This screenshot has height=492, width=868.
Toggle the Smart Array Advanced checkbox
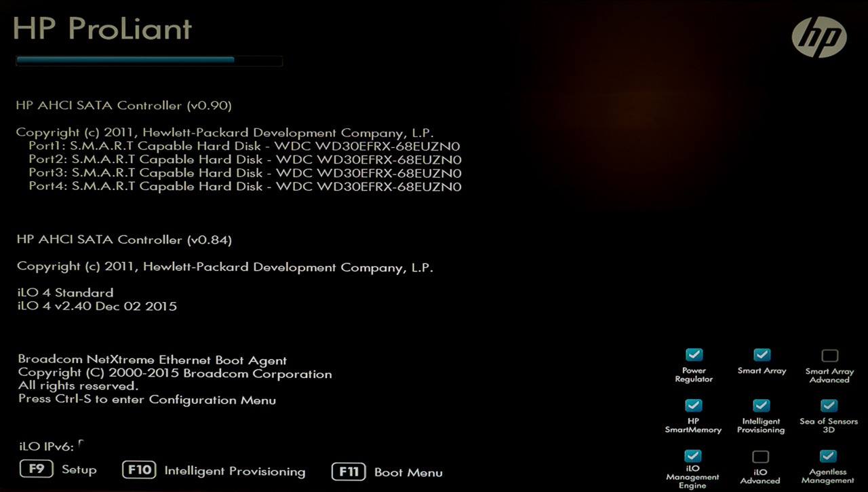pyautogui.click(x=829, y=356)
